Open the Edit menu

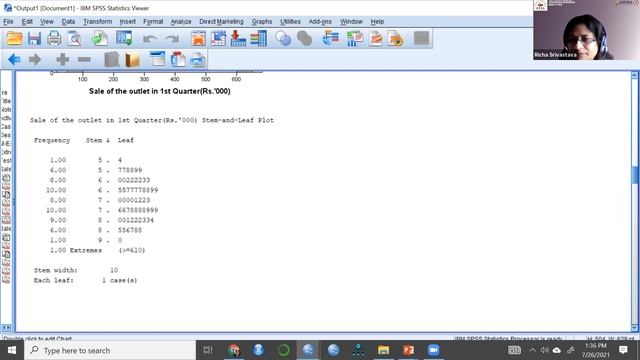[27, 22]
